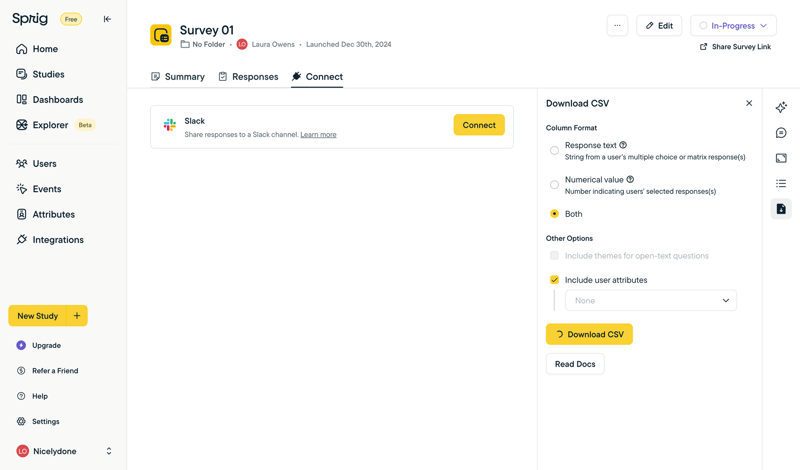This screenshot has height=470, width=800.
Task: Click the Slack Connect button
Action: click(x=479, y=125)
